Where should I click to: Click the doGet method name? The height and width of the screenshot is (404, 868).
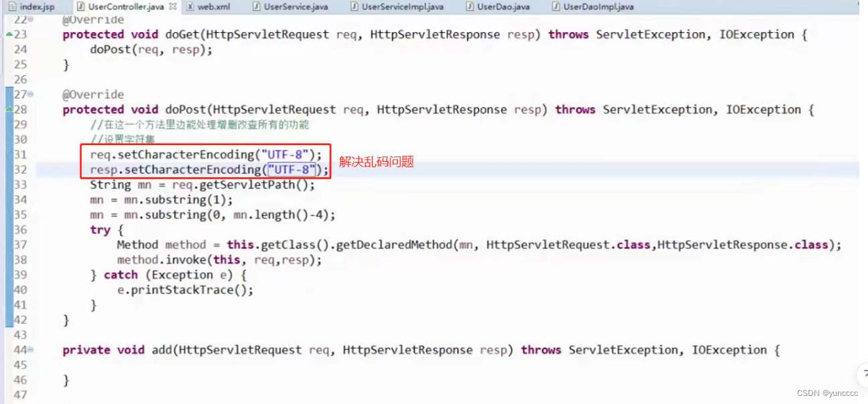[182, 35]
